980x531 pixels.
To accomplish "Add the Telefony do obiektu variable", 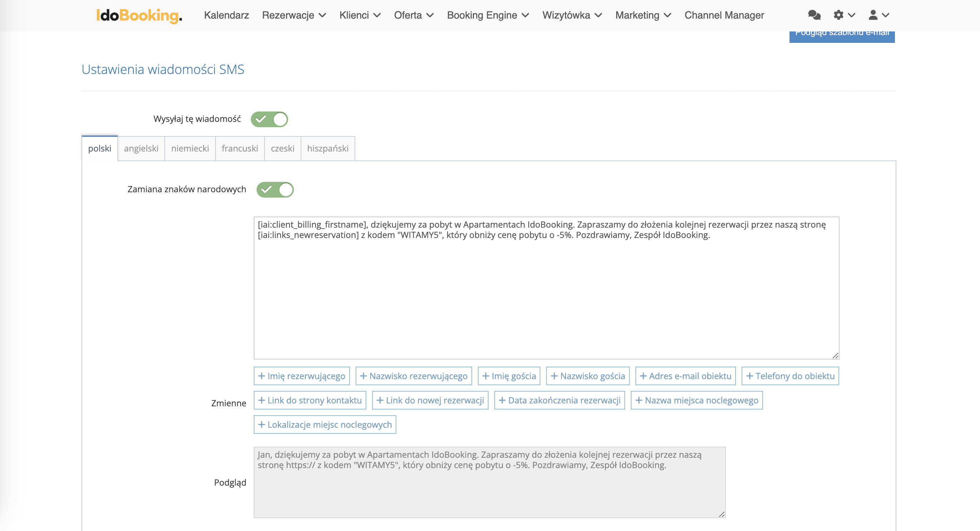I will (790, 376).
